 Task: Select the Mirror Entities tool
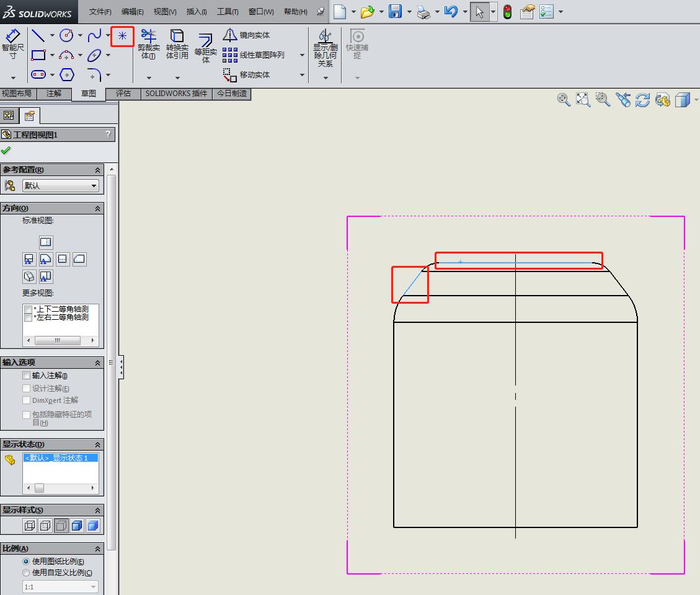click(247, 35)
